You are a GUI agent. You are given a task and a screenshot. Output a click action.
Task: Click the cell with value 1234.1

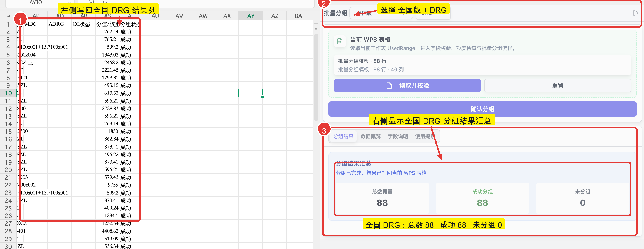pyautogui.click(x=107, y=216)
